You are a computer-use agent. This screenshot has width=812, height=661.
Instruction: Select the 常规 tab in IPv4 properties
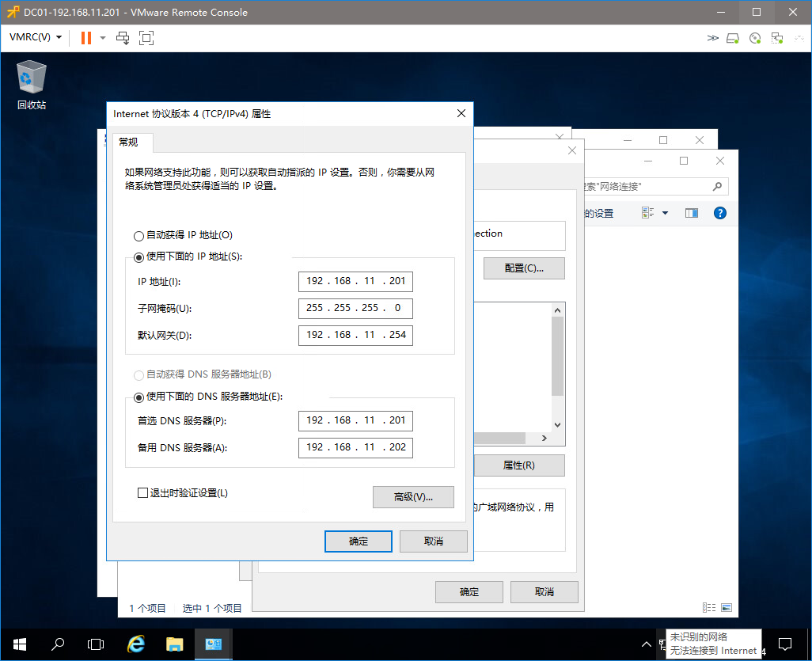pyautogui.click(x=129, y=142)
